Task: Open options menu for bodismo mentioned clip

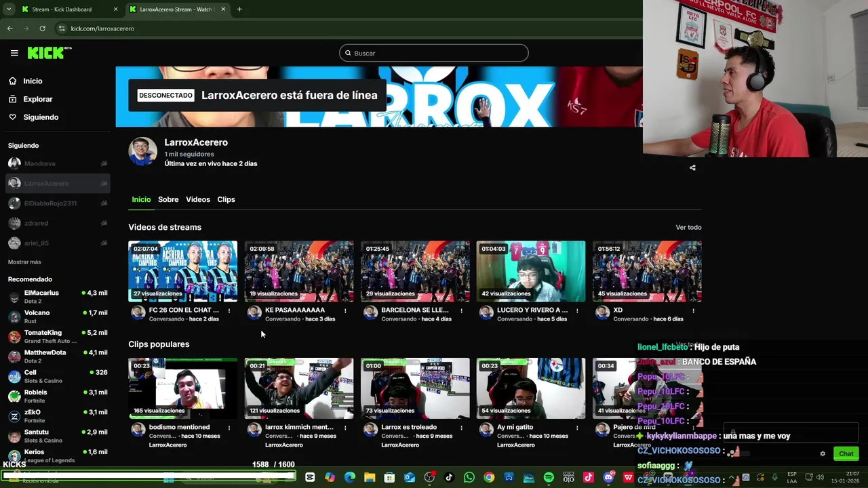Action: click(x=229, y=428)
